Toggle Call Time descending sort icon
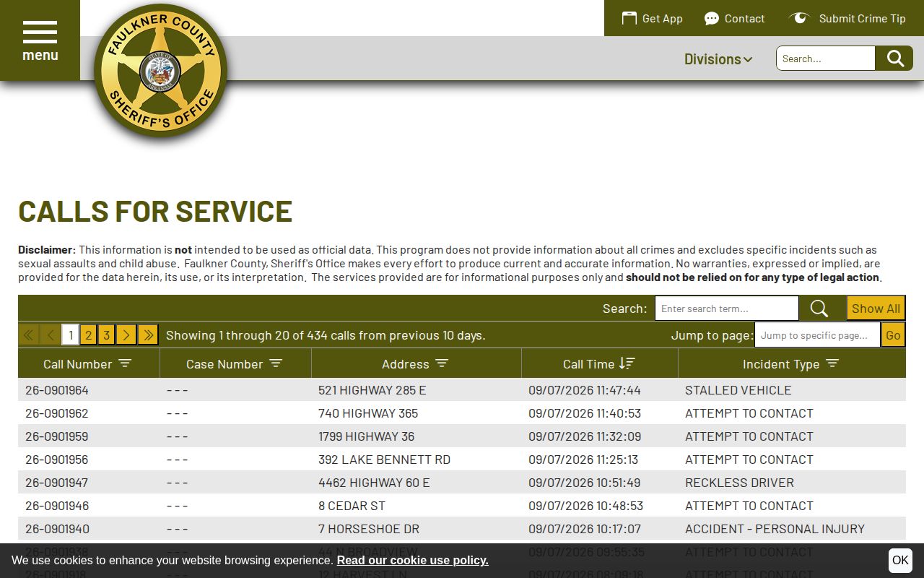The width and height of the screenshot is (924, 578). (627, 363)
